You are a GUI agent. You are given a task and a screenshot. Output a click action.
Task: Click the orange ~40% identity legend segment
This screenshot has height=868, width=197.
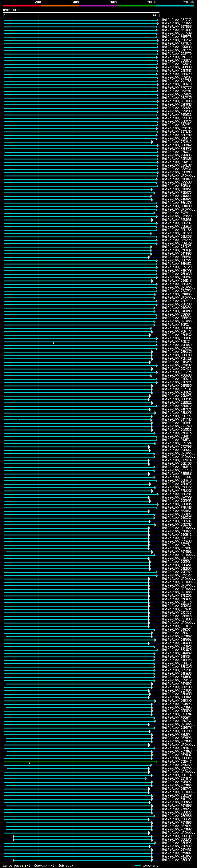60,6
